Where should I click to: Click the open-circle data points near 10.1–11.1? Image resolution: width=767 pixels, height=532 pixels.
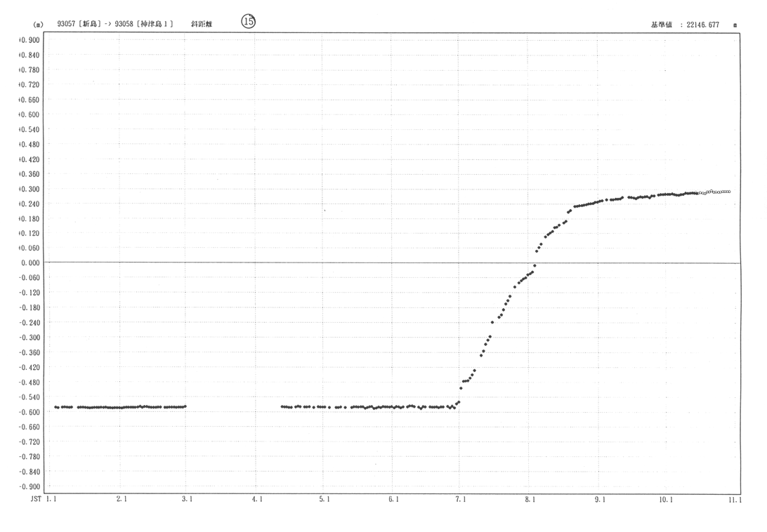(x=716, y=192)
